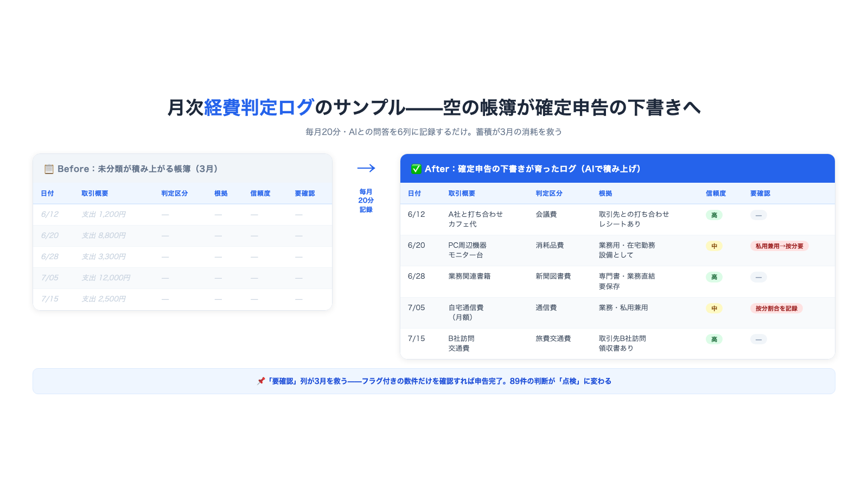Click the 根拠 header in the After table

[605, 194]
